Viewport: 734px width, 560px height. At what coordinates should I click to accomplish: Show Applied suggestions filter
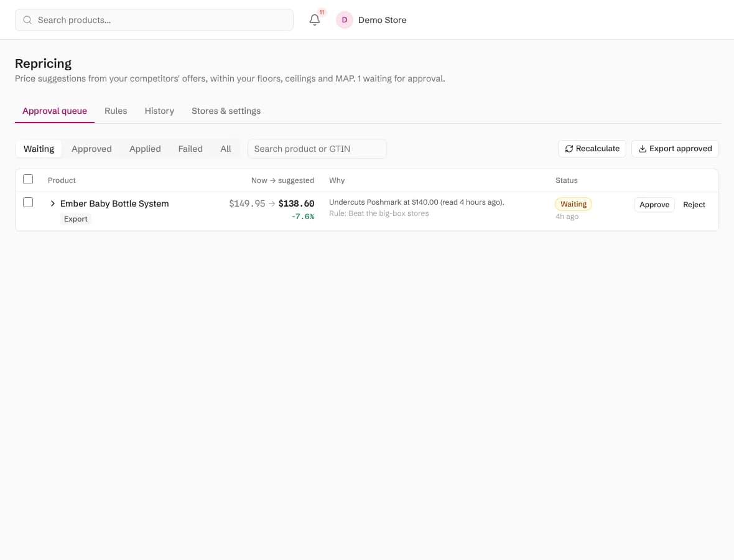click(145, 149)
